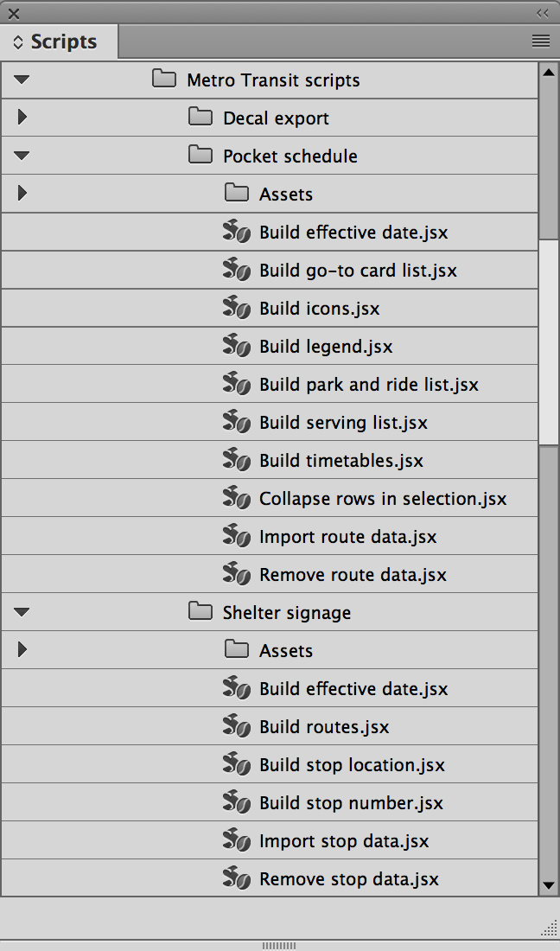Collapse the Shelter signage folder

[22, 613]
